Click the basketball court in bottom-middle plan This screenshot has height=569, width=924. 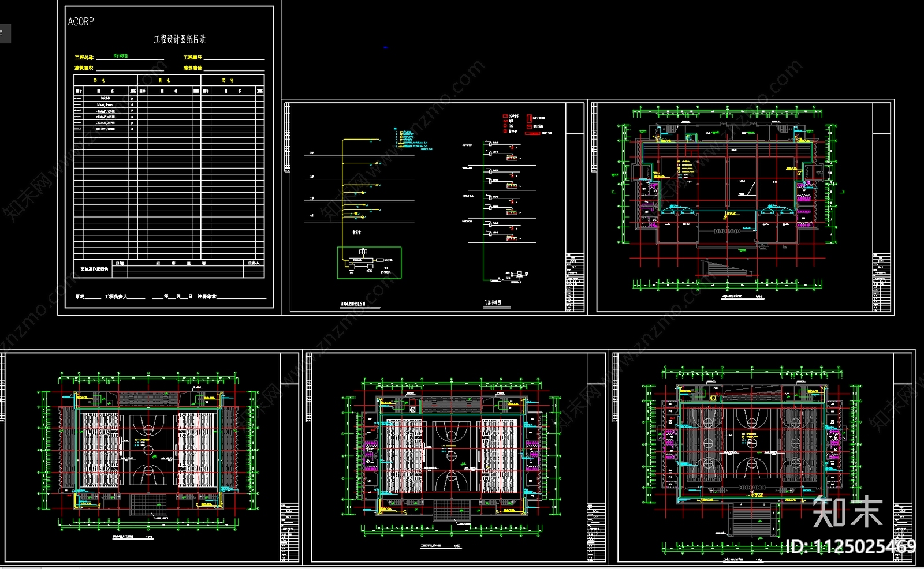[x=450, y=456]
